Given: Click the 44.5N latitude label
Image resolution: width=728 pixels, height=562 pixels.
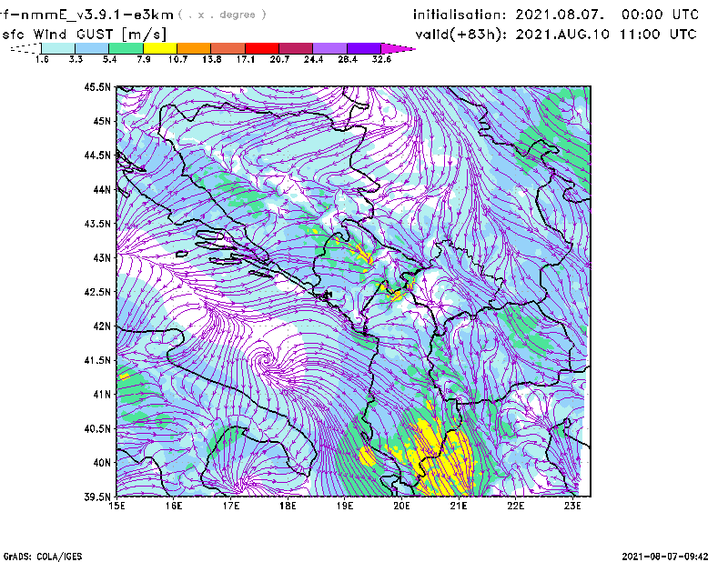Looking at the screenshot, I should pos(98,155).
